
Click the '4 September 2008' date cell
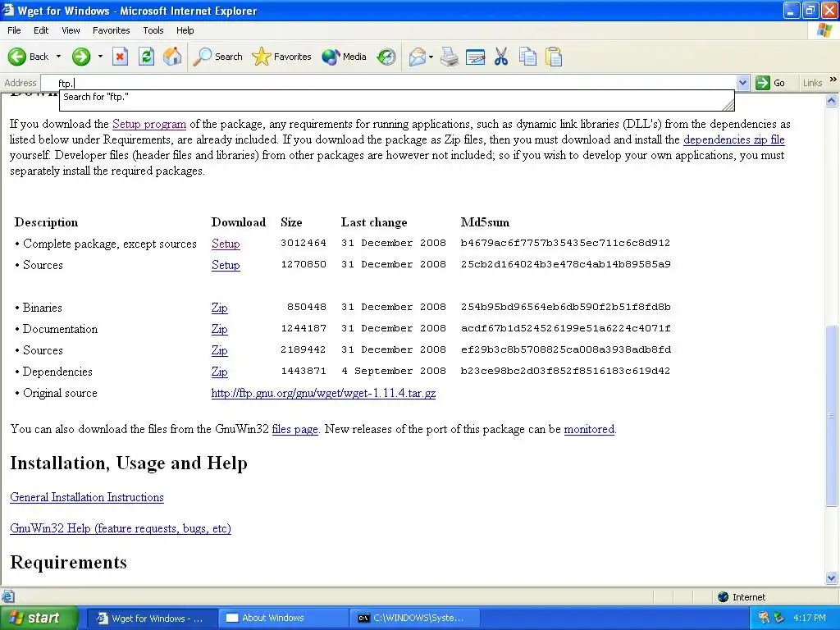tap(394, 371)
